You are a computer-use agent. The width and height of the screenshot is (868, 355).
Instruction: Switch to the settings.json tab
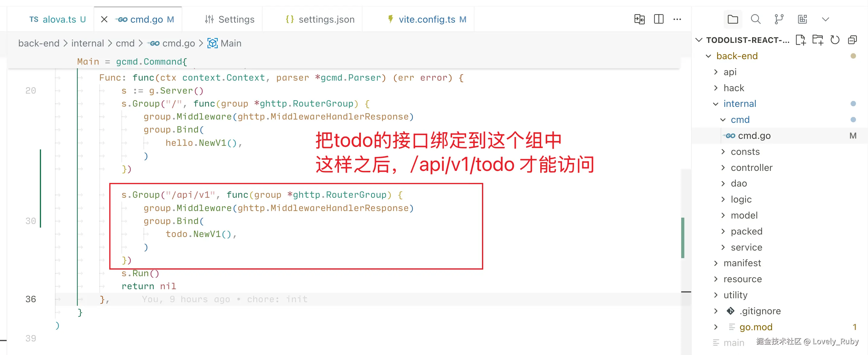click(320, 20)
